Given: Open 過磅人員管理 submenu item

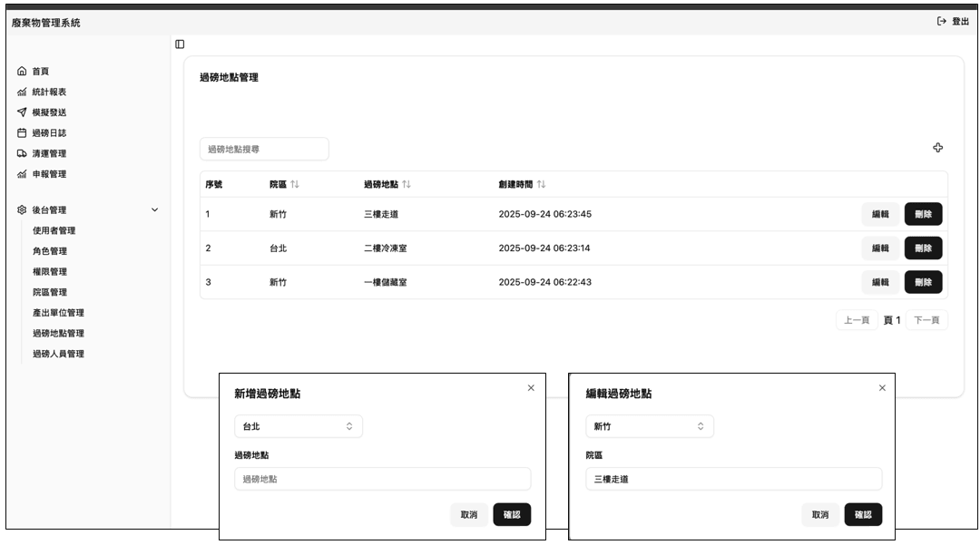Looking at the screenshot, I should pos(58,354).
